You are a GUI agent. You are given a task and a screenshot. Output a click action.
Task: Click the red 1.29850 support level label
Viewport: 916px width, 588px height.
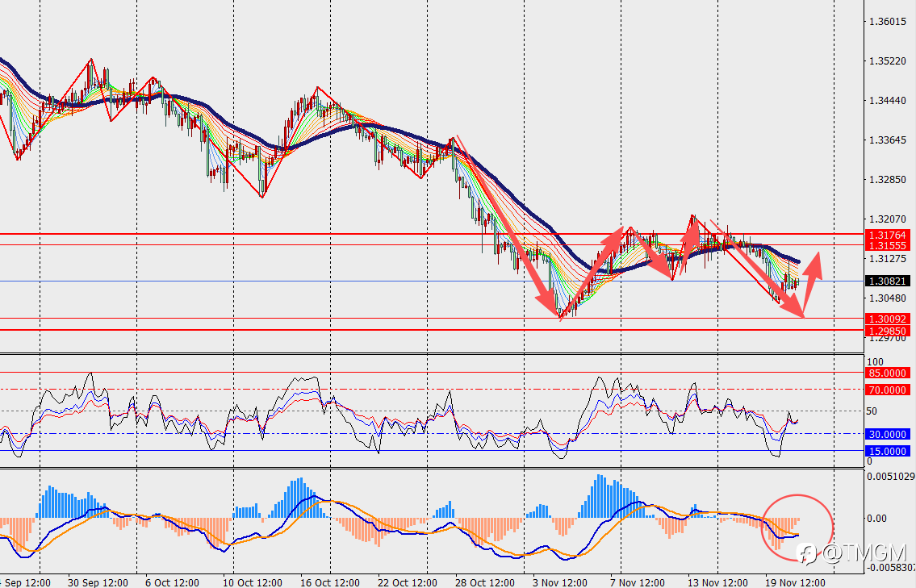click(887, 331)
